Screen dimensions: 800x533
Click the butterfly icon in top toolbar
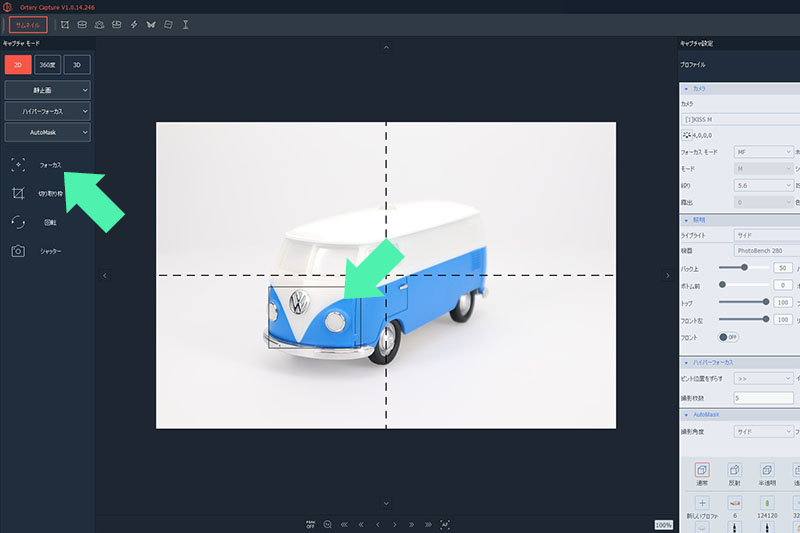(151, 24)
